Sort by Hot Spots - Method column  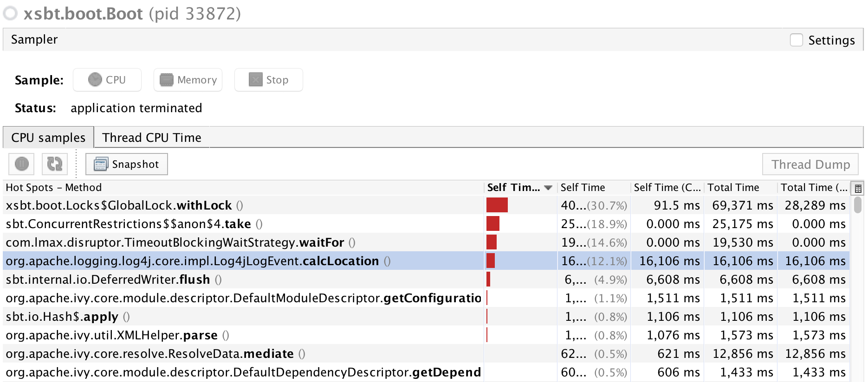click(x=243, y=188)
